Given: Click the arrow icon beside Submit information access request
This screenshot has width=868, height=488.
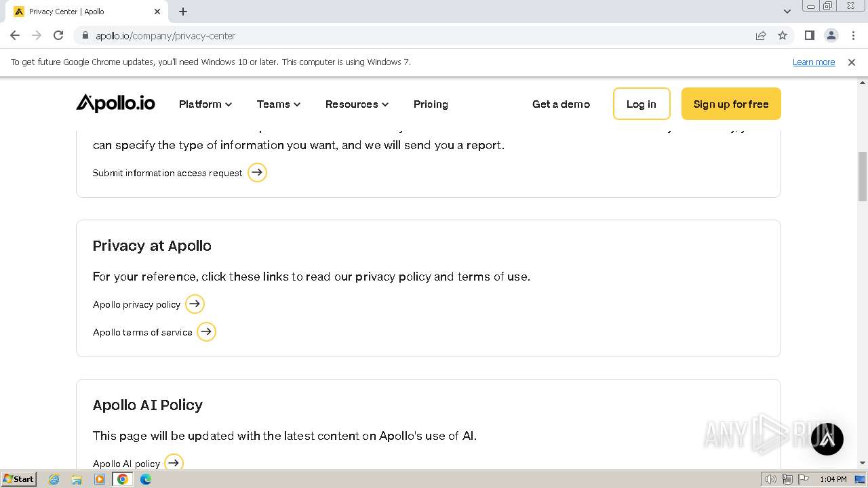Looking at the screenshot, I should [x=257, y=173].
